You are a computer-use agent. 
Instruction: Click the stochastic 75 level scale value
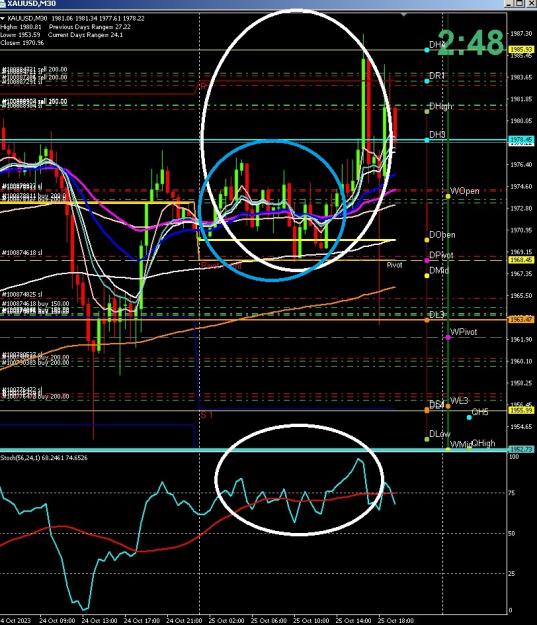(x=512, y=493)
